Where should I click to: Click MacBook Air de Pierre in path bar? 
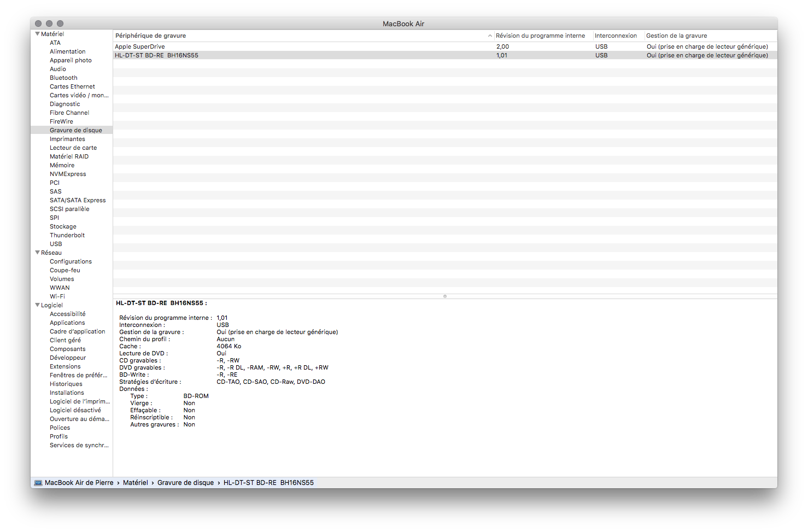(79, 483)
